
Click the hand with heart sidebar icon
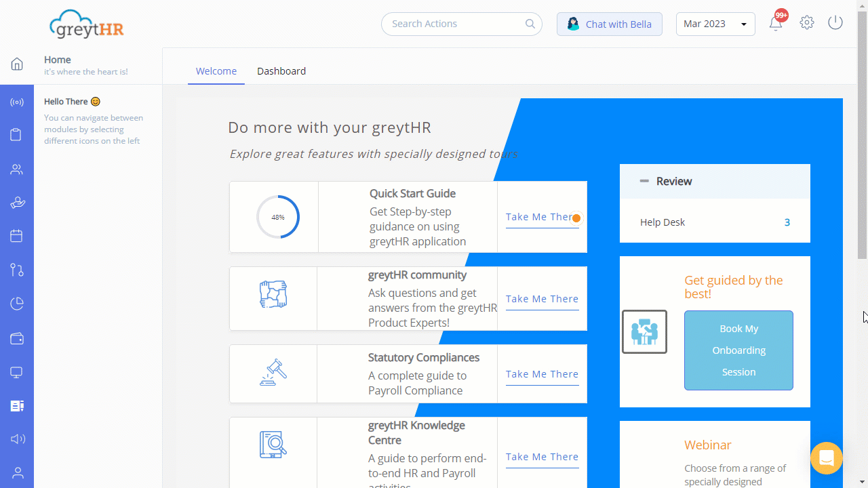point(17,203)
